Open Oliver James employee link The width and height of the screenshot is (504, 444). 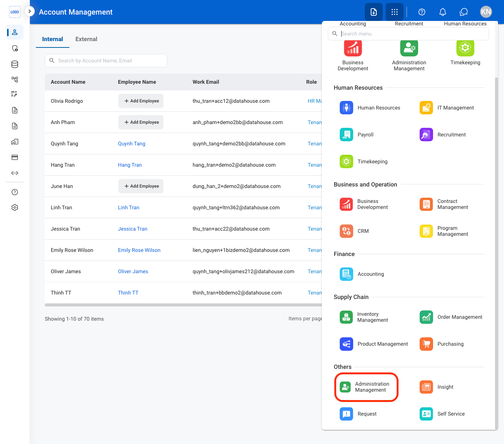[x=133, y=271]
